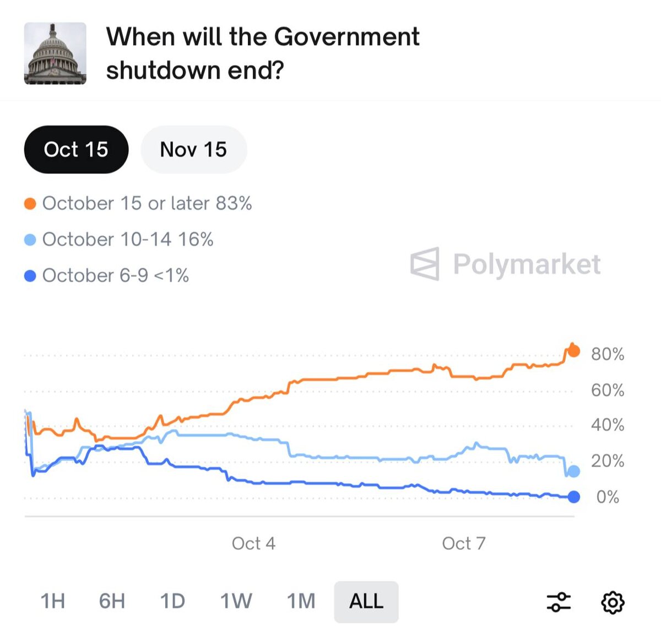Set chart range to 6H
Viewport: 661px width, 644px height.
112,601
